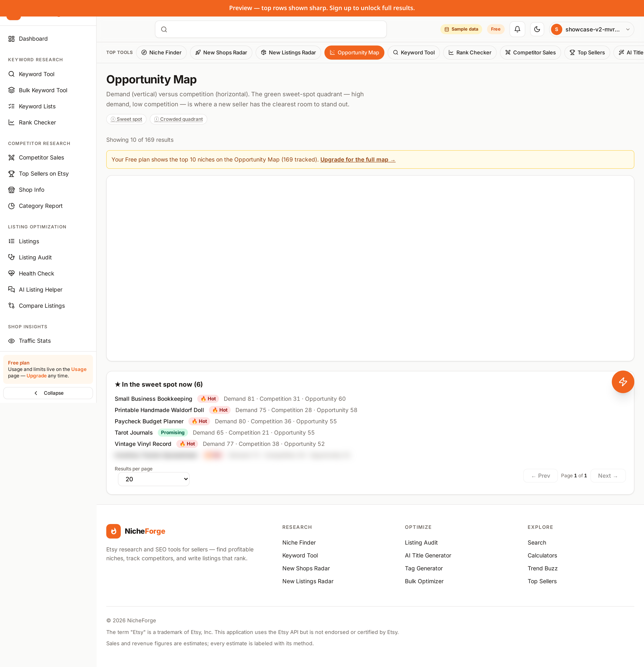Go to Keyword Lists in the sidebar
This screenshot has height=667, width=644.
point(48,106)
